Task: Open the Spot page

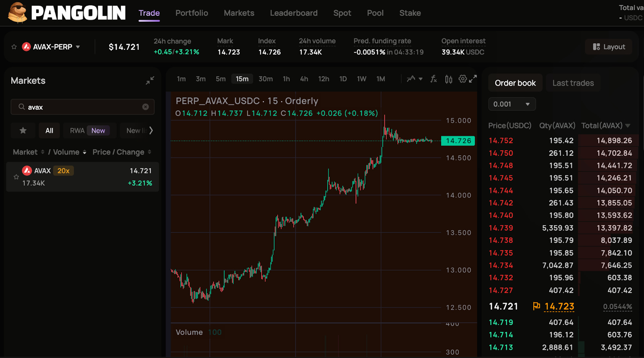Action: pos(342,13)
